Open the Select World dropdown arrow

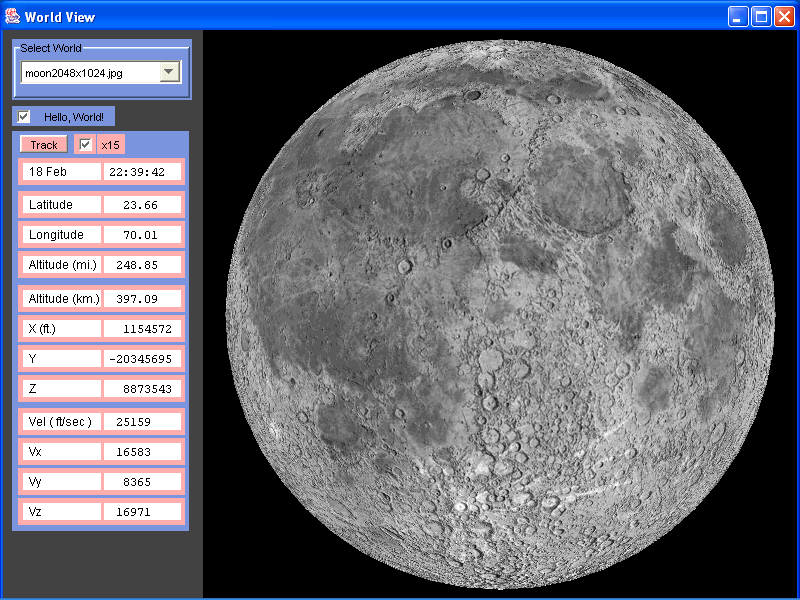(169, 72)
